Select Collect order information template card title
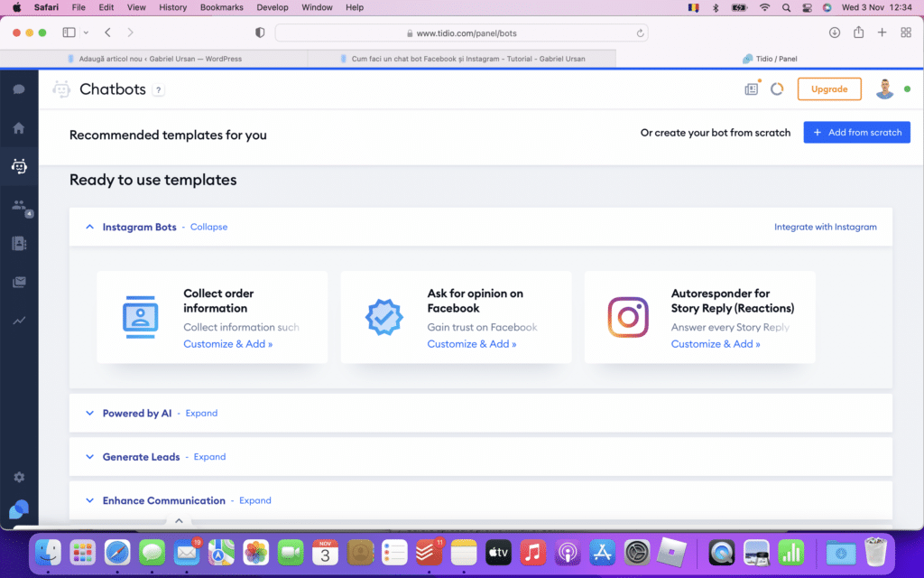 click(218, 301)
